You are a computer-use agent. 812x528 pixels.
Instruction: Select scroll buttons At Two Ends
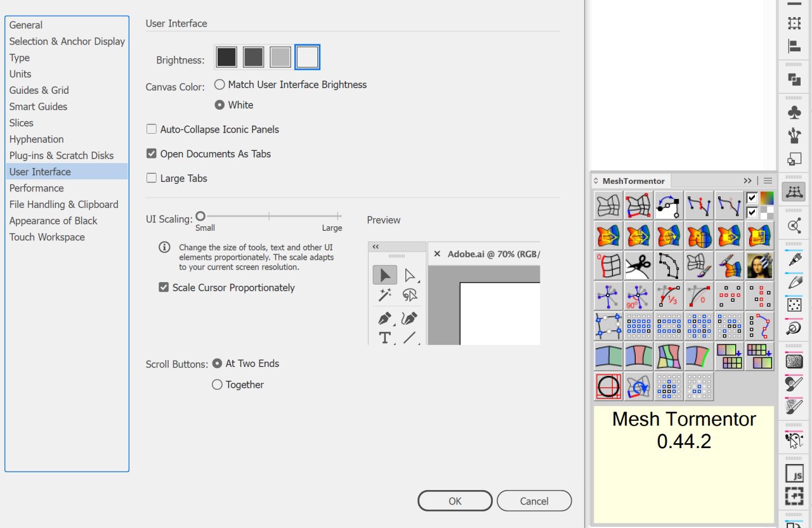point(217,364)
